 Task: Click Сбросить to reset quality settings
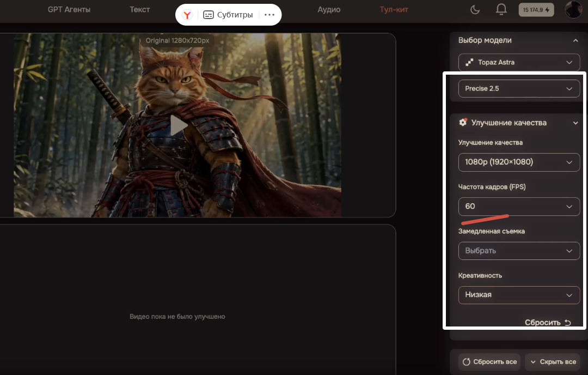click(548, 323)
